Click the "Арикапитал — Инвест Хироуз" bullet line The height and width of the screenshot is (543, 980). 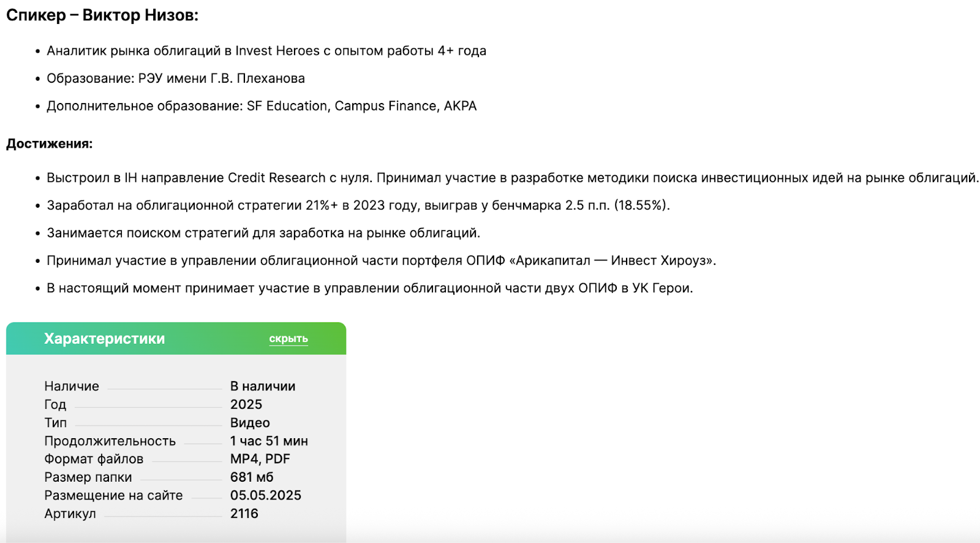(381, 260)
